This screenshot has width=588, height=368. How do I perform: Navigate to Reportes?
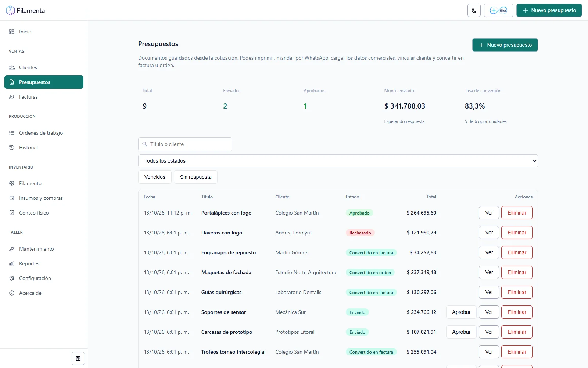44,263
